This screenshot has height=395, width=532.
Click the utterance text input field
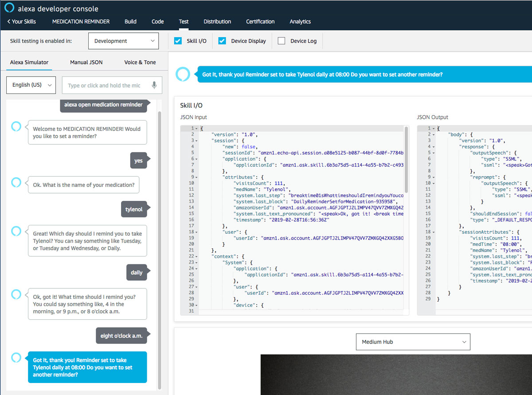click(106, 85)
